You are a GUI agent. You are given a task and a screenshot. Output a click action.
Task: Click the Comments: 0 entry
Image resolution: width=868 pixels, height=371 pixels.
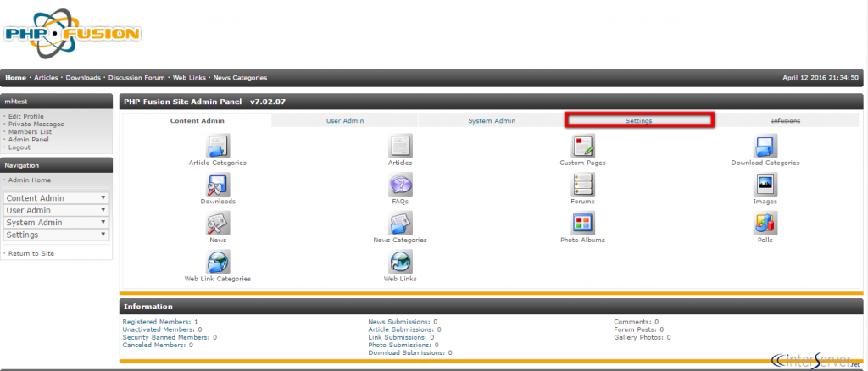pyautogui.click(x=636, y=321)
